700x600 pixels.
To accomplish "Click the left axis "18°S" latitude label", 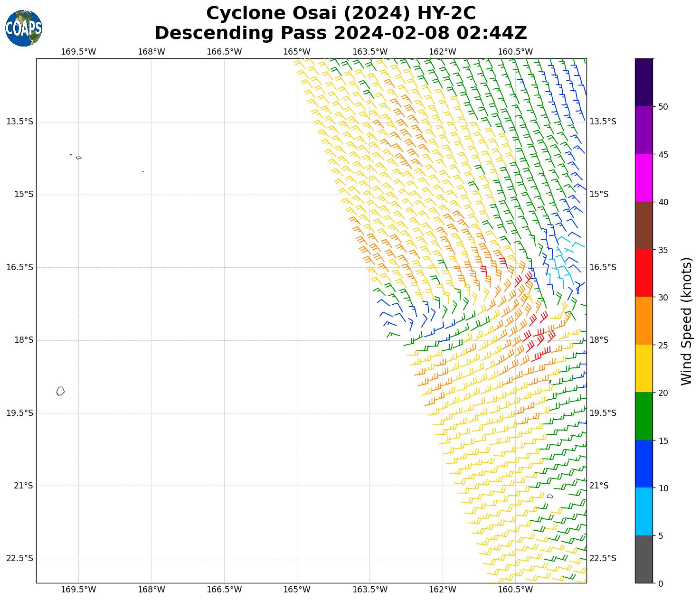I will click(x=23, y=340).
